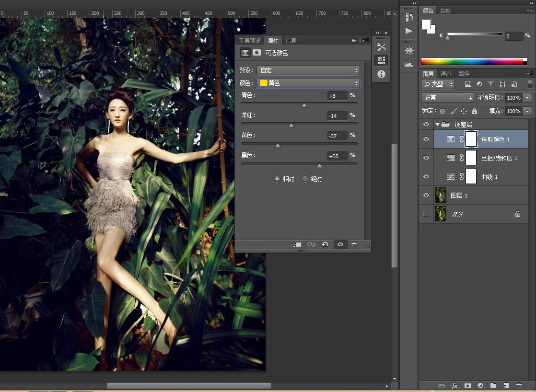
Task: Collapse the 调整层 layer group
Action: pyautogui.click(x=437, y=125)
